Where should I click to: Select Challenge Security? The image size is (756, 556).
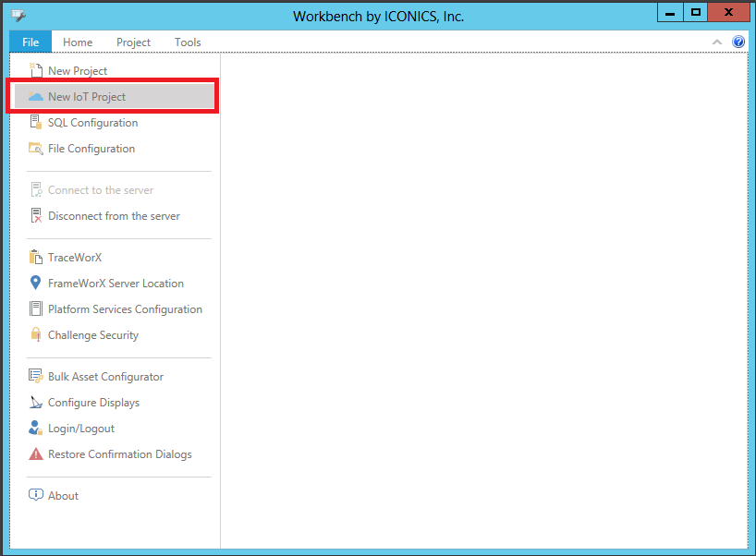point(115,335)
